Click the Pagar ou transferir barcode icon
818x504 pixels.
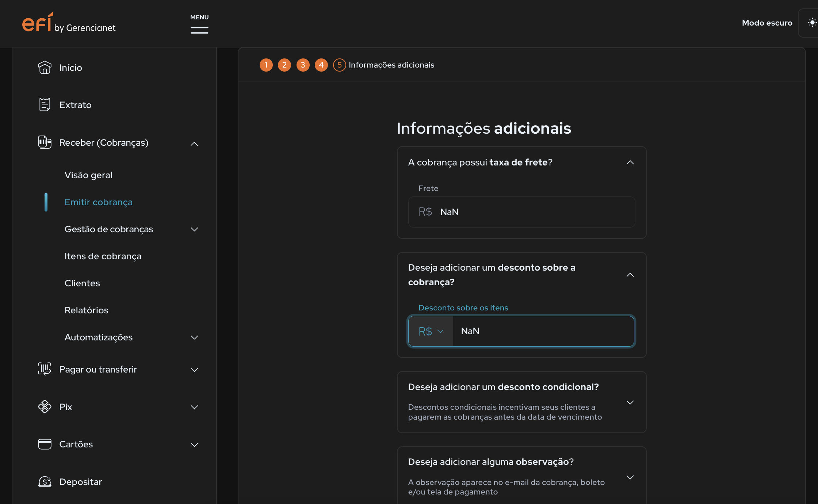click(x=45, y=369)
